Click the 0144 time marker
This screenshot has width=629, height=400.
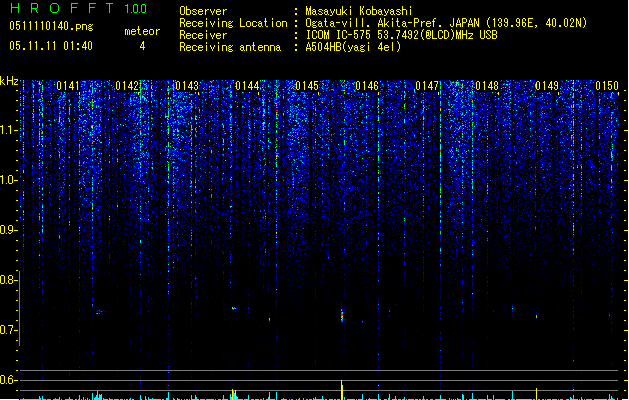248,86
